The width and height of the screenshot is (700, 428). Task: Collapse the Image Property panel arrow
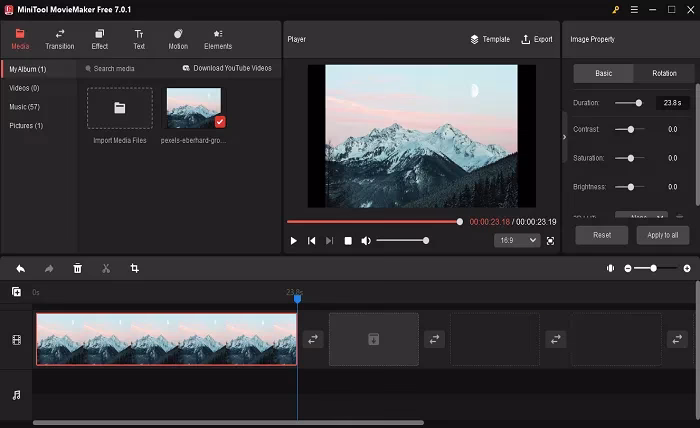(564, 137)
